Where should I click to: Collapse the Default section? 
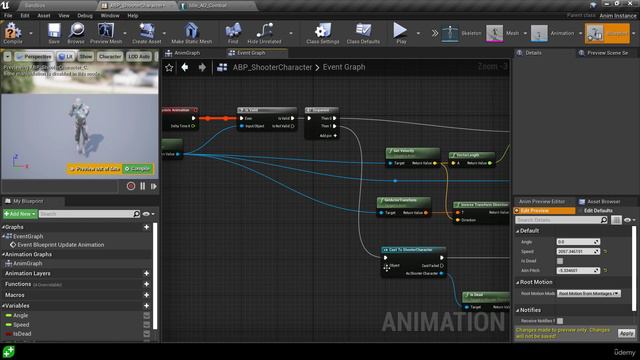coord(518,231)
